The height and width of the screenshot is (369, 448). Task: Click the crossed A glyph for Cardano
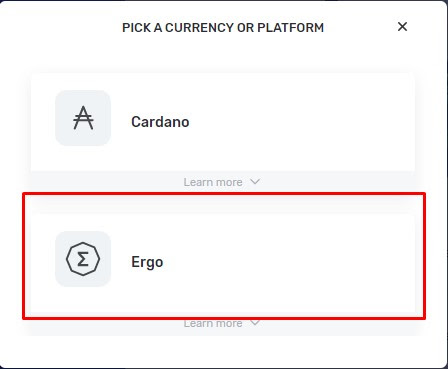(x=83, y=118)
